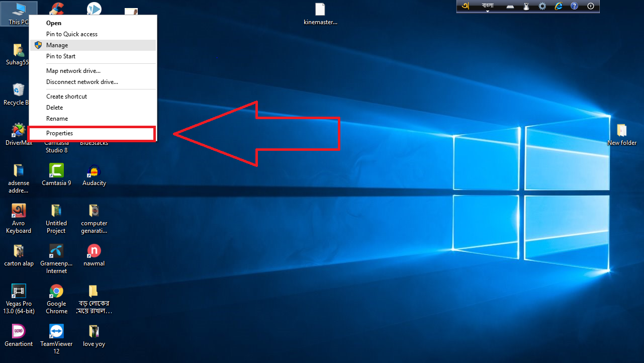Choose Manage in the context menu
Viewport: 644px width, 363px height.
click(57, 45)
